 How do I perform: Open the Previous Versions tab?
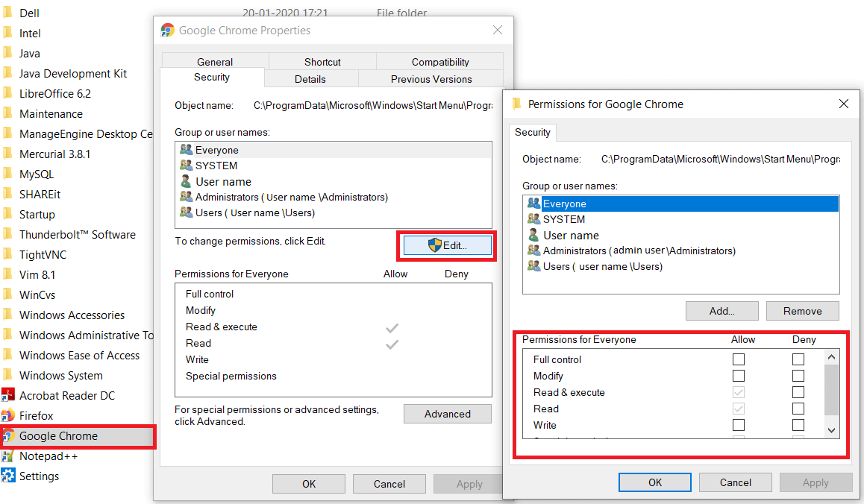click(431, 79)
